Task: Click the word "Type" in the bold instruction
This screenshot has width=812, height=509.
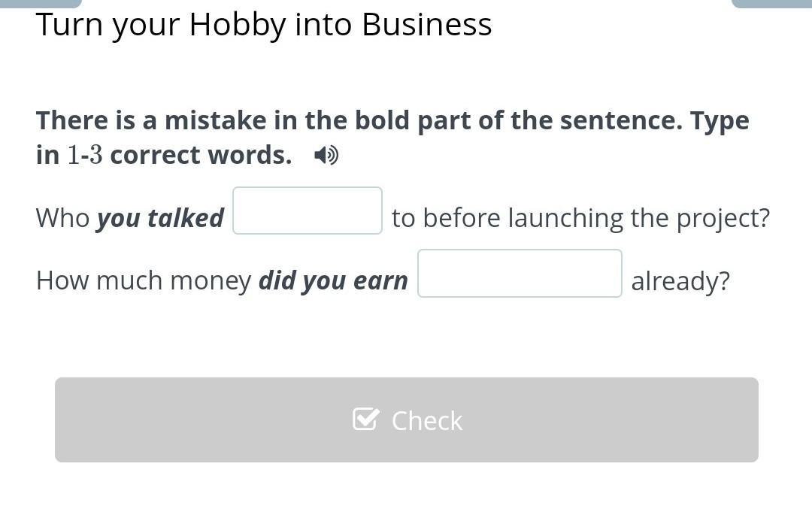Action: [720, 121]
